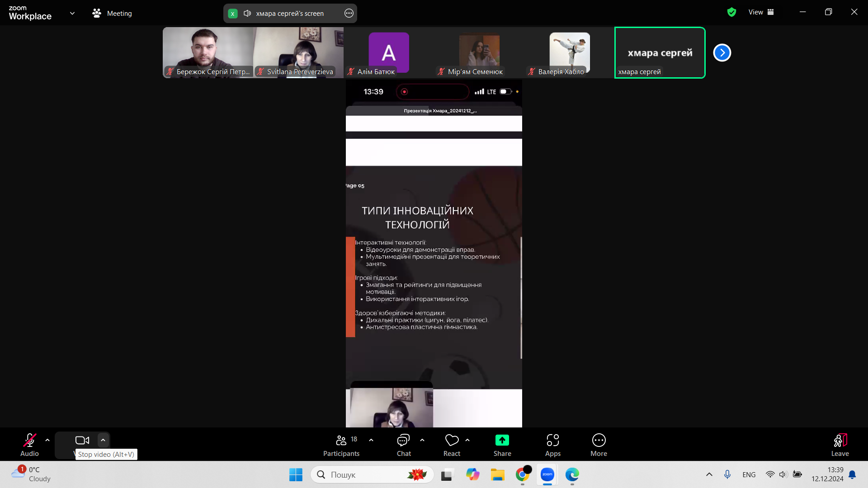Expand audio settings arrow

(x=47, y=440)
